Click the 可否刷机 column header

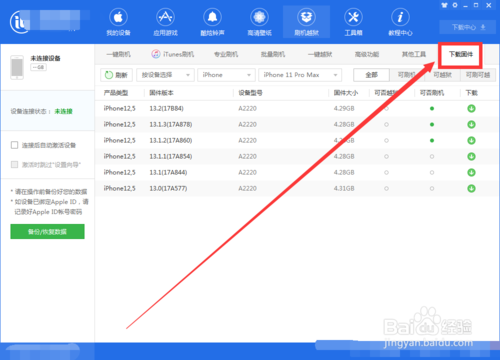tap(432, 93)
